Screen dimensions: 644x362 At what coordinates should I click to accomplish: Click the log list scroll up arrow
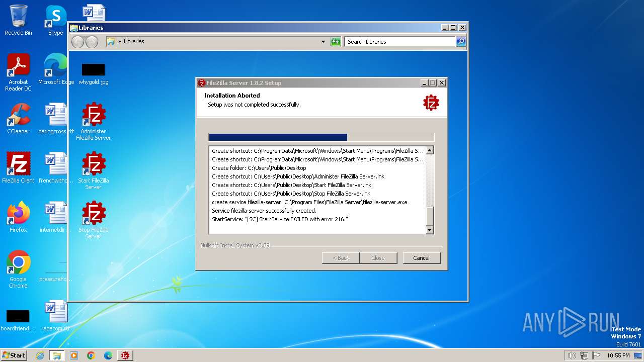(430, 150)
